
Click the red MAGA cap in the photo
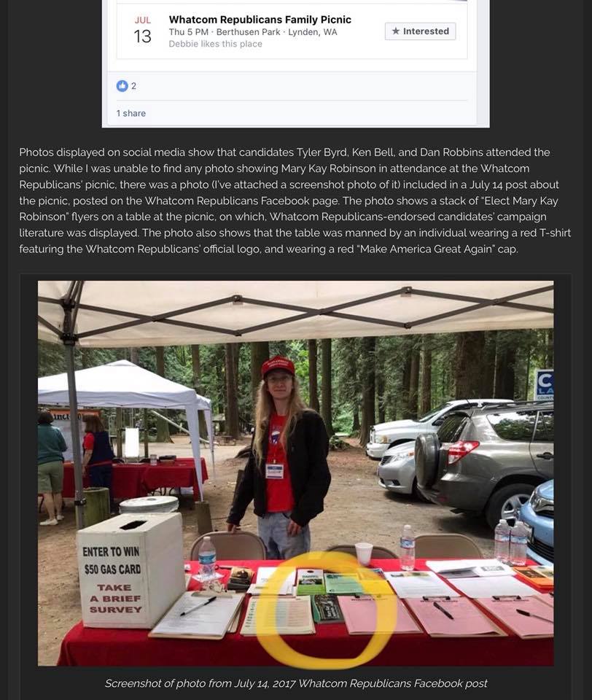279,367
